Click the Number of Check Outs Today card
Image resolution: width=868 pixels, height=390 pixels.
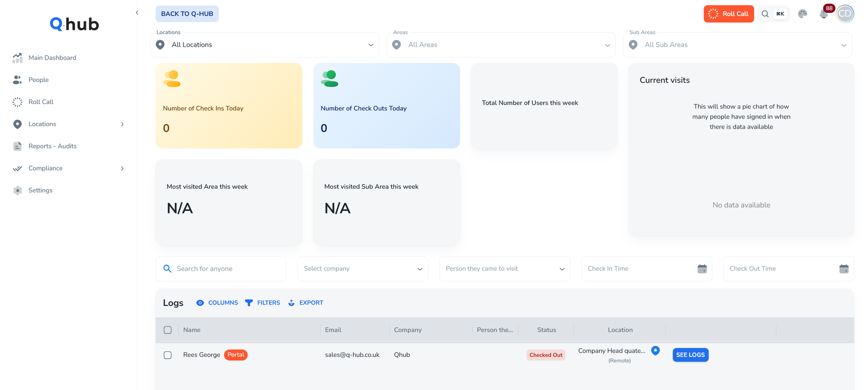[387, 105]
